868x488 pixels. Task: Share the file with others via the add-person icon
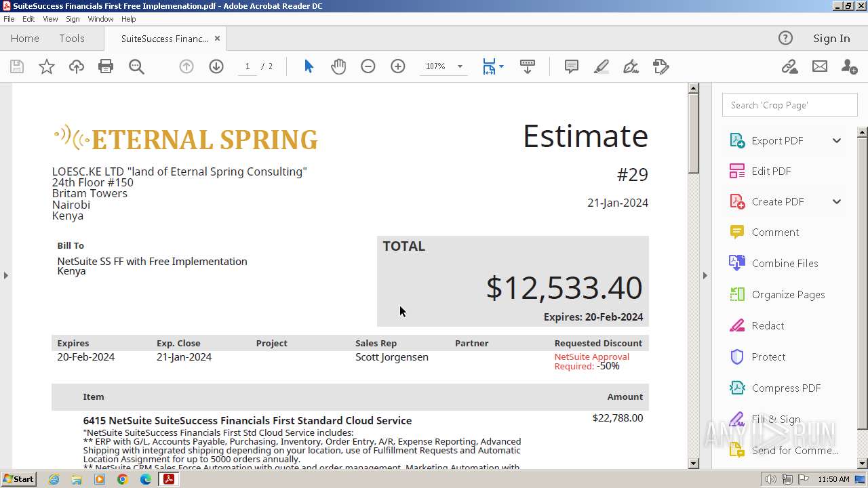849,66
